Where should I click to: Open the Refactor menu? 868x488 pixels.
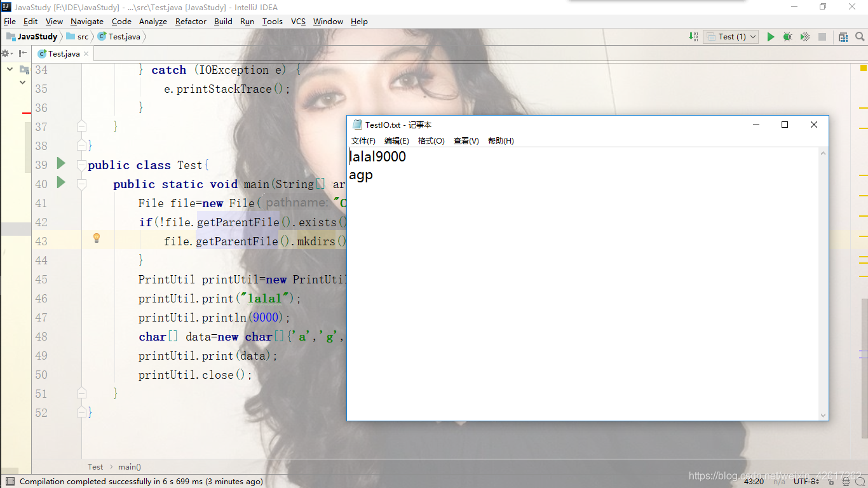tap(191, 21)
